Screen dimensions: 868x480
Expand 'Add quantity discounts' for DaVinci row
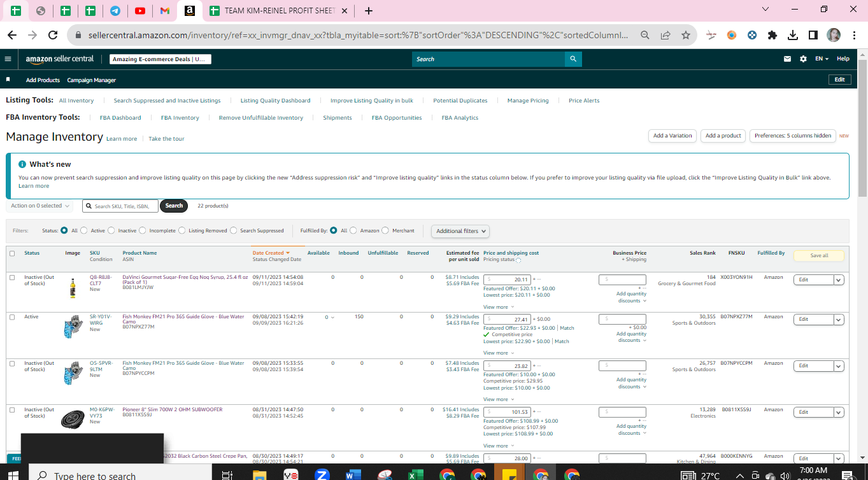pos(632,297)
